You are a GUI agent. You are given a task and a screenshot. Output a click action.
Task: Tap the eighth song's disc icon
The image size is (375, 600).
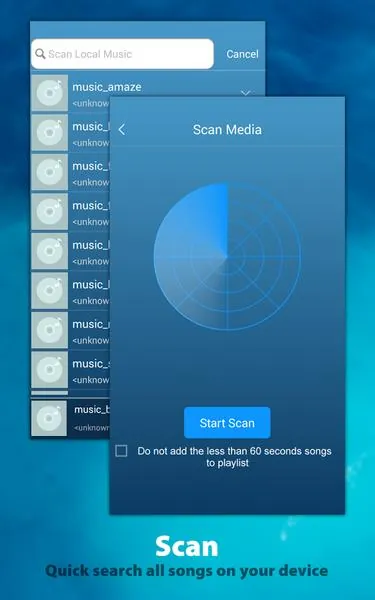tap(50, 370)
